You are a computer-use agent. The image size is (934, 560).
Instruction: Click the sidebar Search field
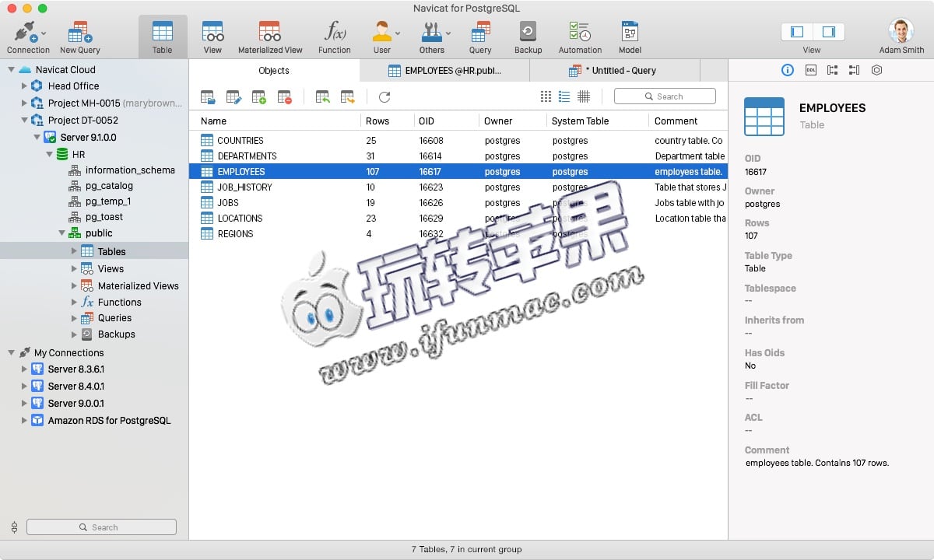click(x=101, y=527)
